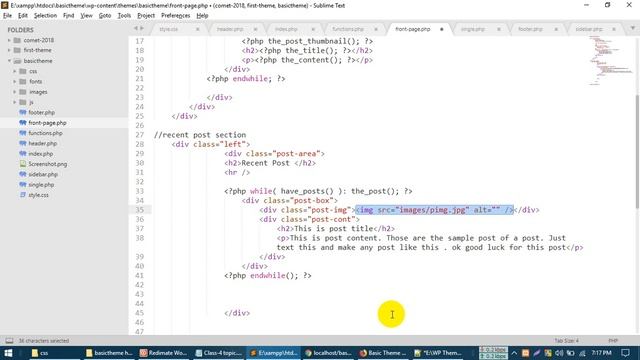Collapse the basictheme folder

point(9,61)
